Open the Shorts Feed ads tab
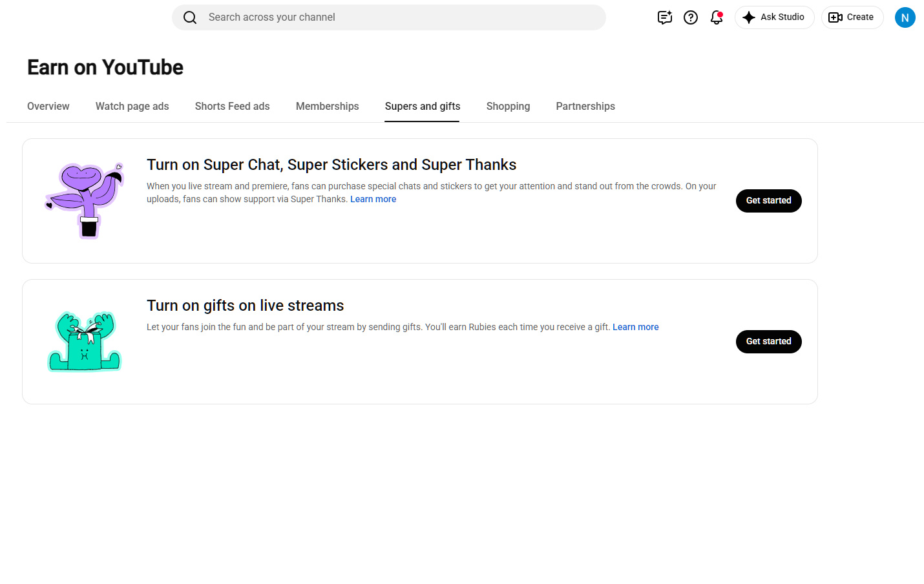924x584 pixels. click(x=233, y=107)
